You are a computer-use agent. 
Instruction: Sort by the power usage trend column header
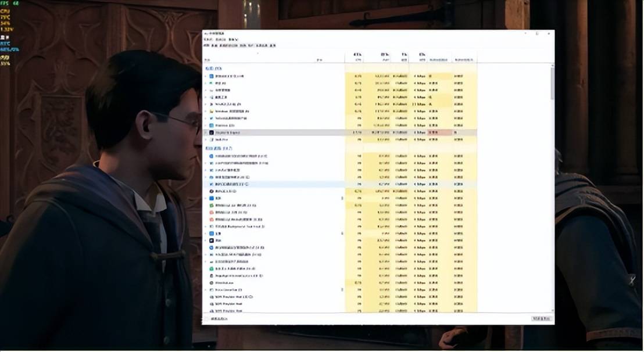coord(464,60)
